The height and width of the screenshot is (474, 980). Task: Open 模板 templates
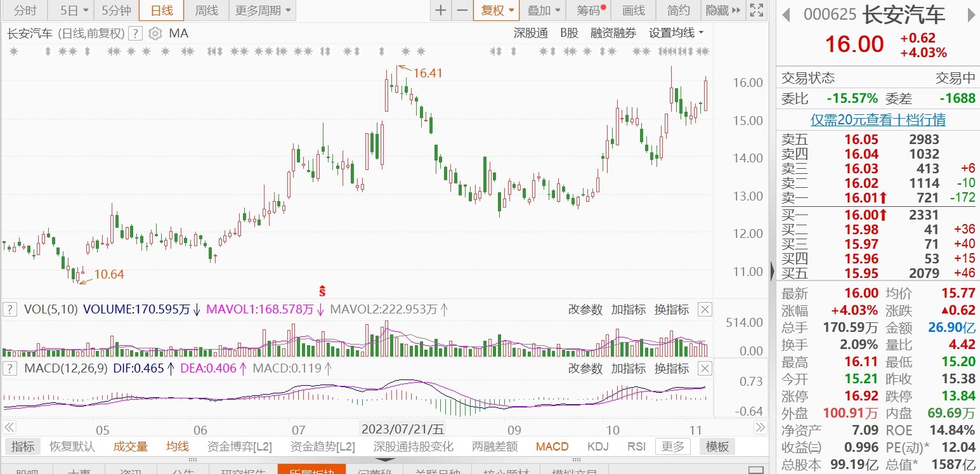coord(717,447)
